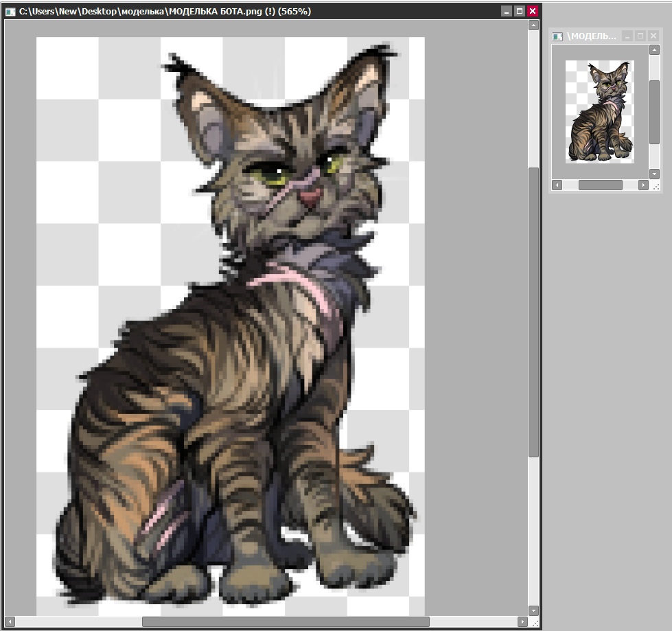This screenshot has width=672, height=631.
Task: Click the main window document icon in title bar
Action: coord(10,12)
